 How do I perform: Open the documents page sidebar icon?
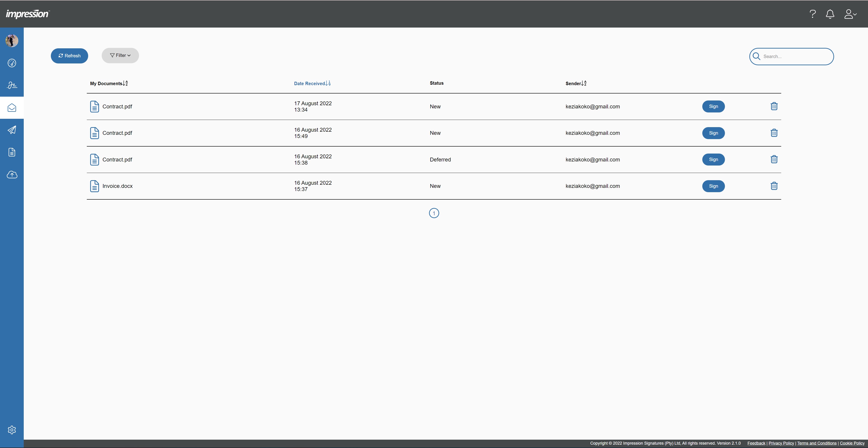click(12, 152)
